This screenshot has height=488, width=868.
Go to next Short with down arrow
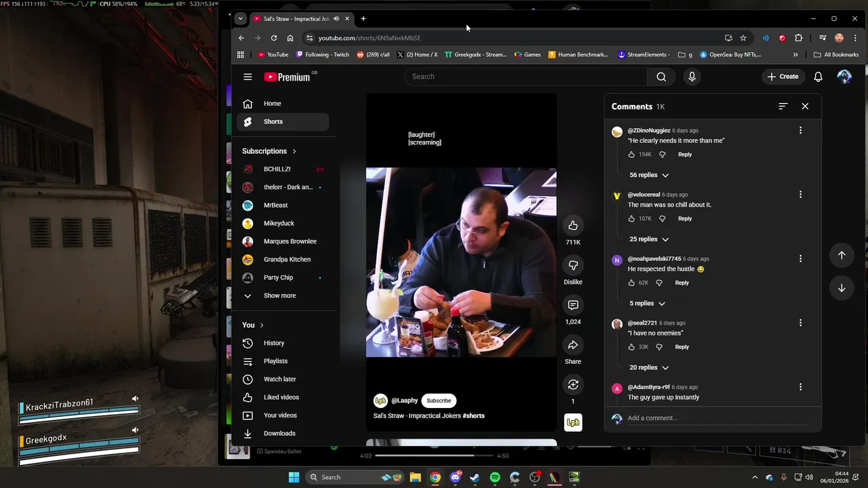(x=842, y=288)
